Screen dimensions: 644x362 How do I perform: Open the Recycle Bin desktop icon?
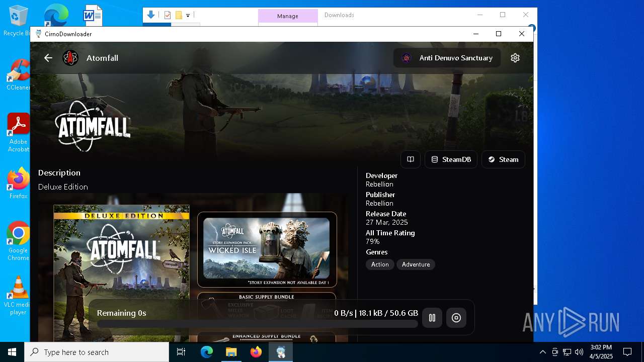(x=18, y=21)
